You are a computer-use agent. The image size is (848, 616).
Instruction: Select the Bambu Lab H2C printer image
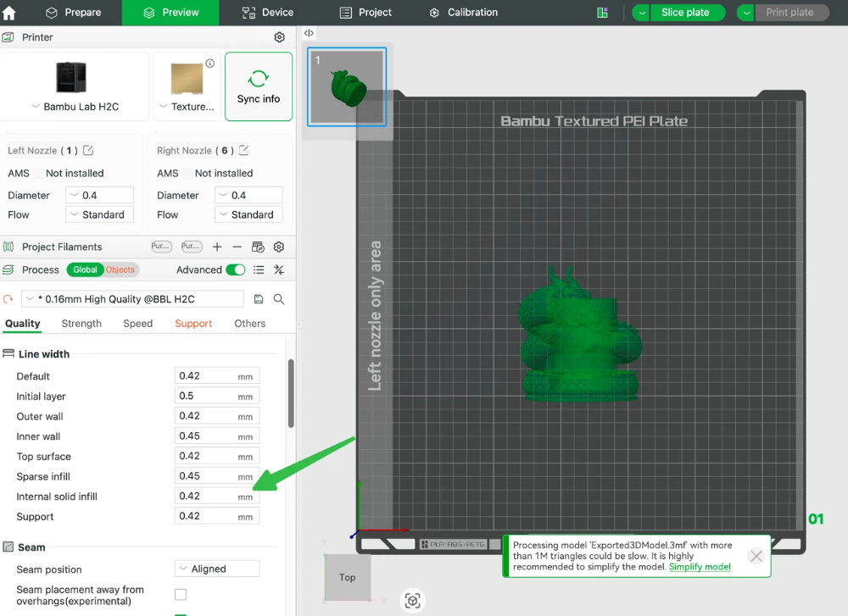pos(71,77)
